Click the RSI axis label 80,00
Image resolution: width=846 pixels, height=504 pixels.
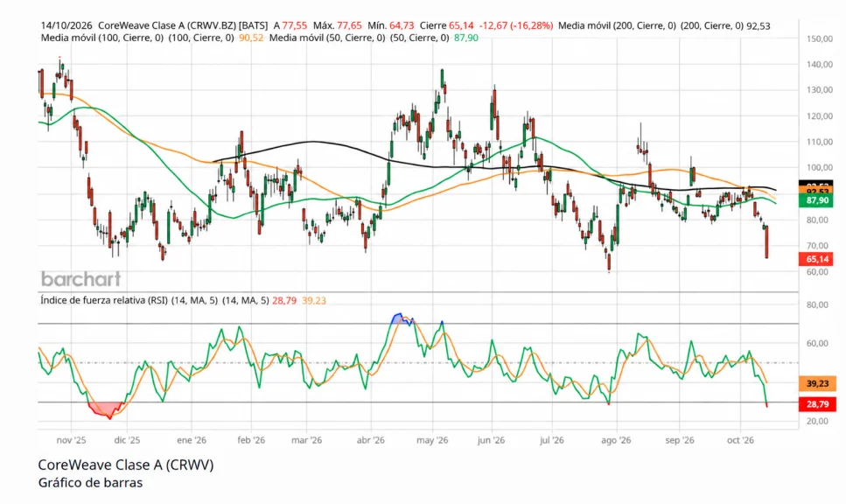coord(817,304)
